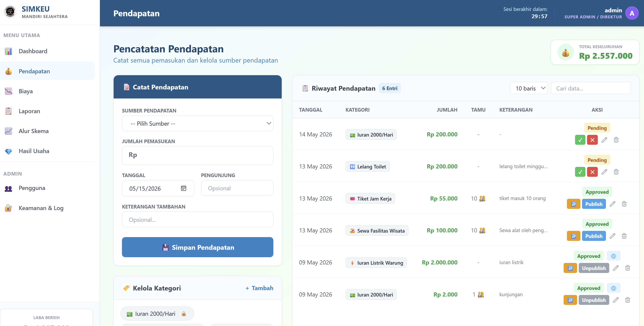The height and width of the screenshot is (326, 644).
Task: Focus the Pengunjung optional field
Action: 237,188
